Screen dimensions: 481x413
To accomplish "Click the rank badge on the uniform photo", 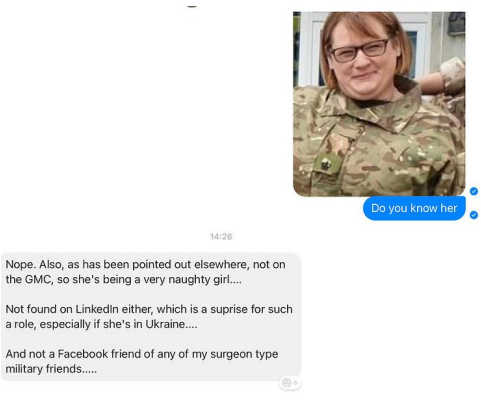I will point(327,164).
